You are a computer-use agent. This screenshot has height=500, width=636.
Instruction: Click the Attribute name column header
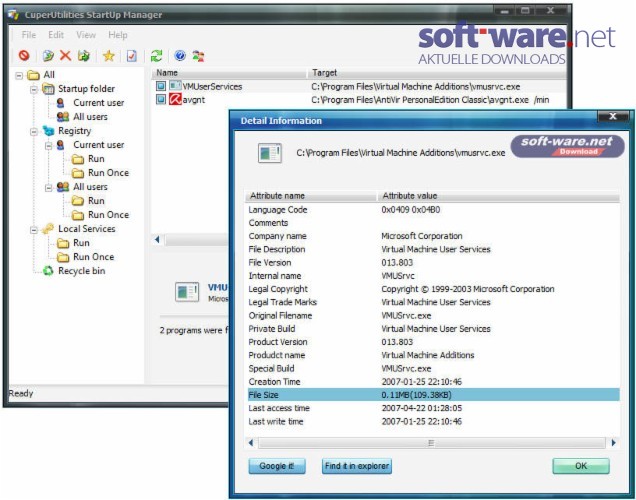click(311, 196)
